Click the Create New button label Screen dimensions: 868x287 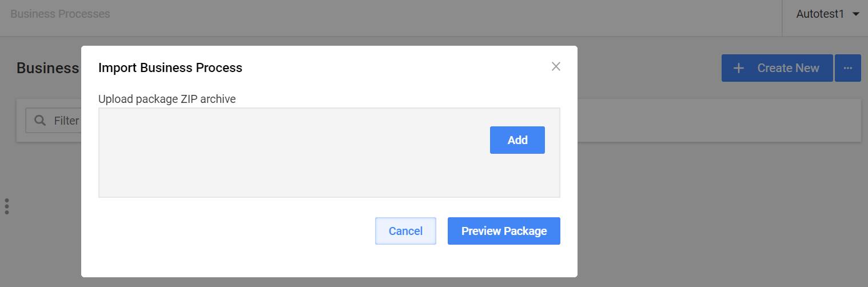788,68
